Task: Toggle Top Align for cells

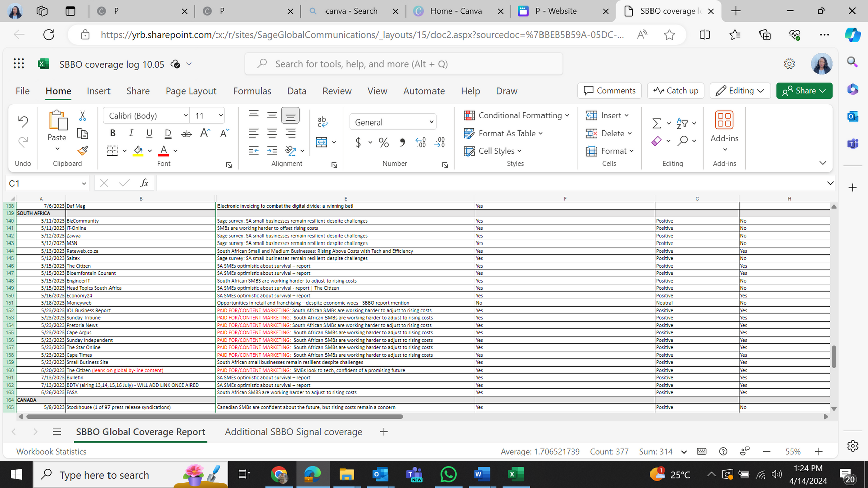Action: coord(254,114)
